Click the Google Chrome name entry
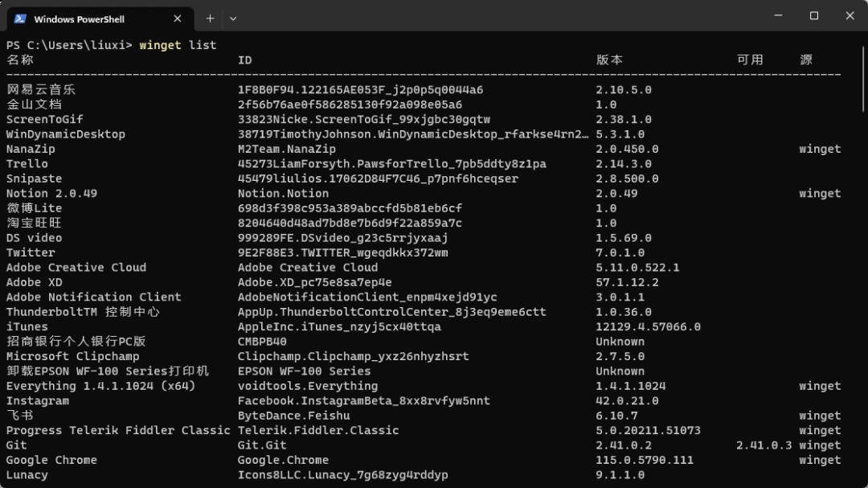Viewport: 868px width, 488px height. click(51, 460)
